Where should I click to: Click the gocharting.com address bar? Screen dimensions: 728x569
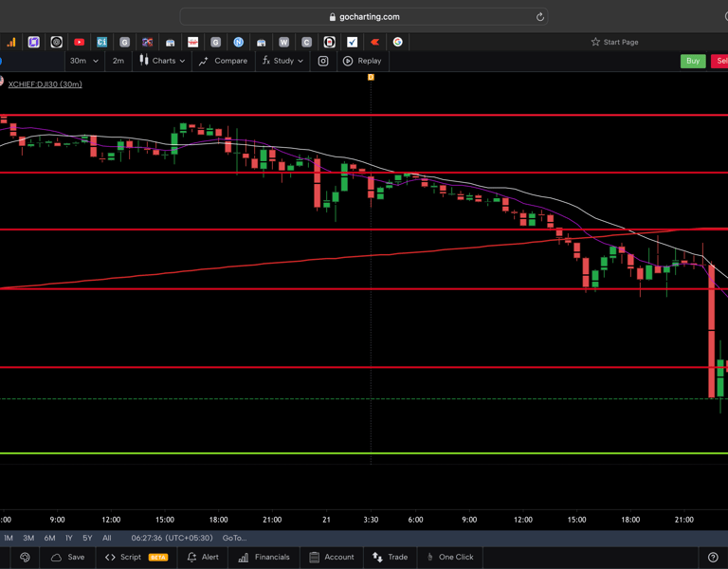(364, 17)
